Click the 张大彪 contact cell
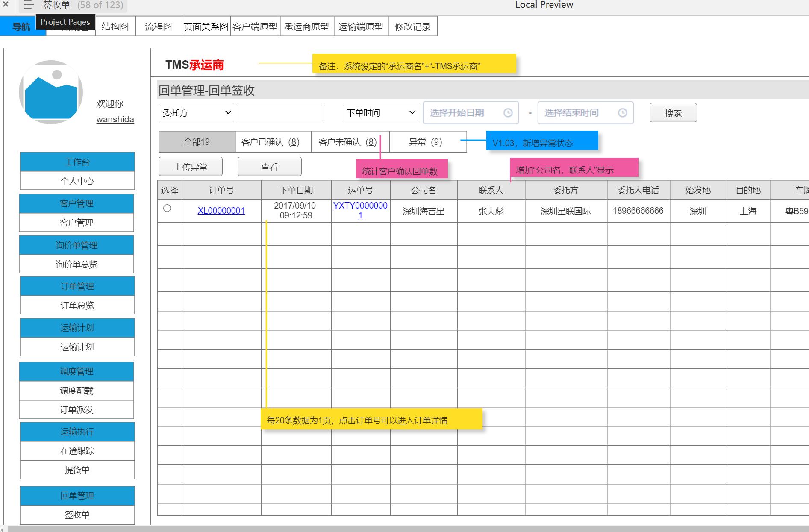809x532 pixels. [x=491, y=211]
